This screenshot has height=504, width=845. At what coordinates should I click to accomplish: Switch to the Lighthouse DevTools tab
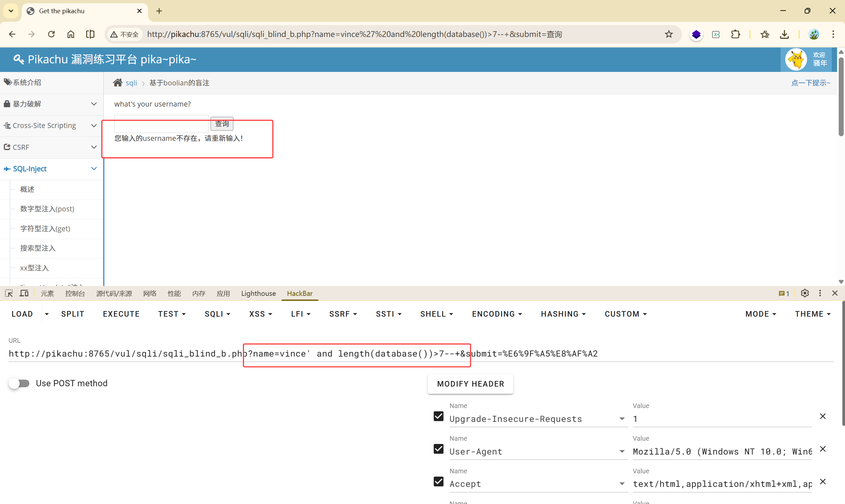[258, 294]
